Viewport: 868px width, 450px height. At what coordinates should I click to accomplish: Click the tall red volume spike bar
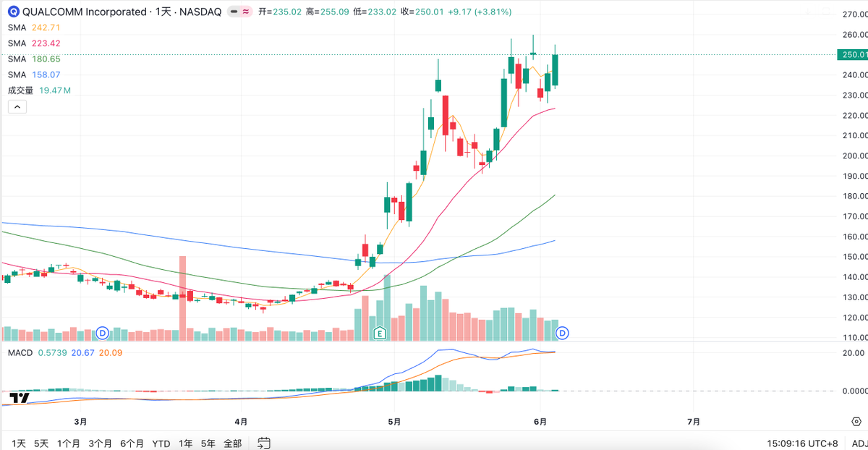coord(182,298)
